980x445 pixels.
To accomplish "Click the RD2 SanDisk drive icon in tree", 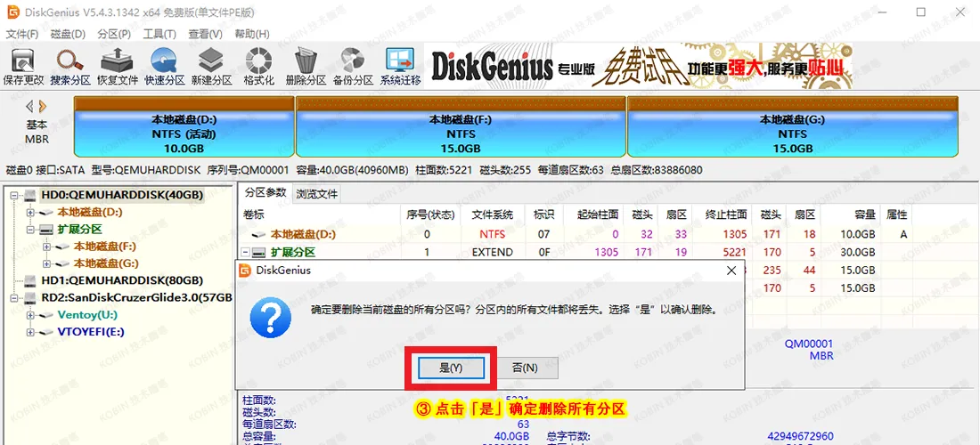I will pos(30,298).
